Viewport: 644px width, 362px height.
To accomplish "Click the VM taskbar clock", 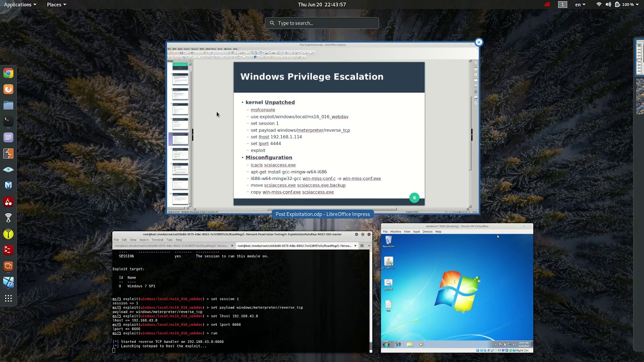I will 524,344.
